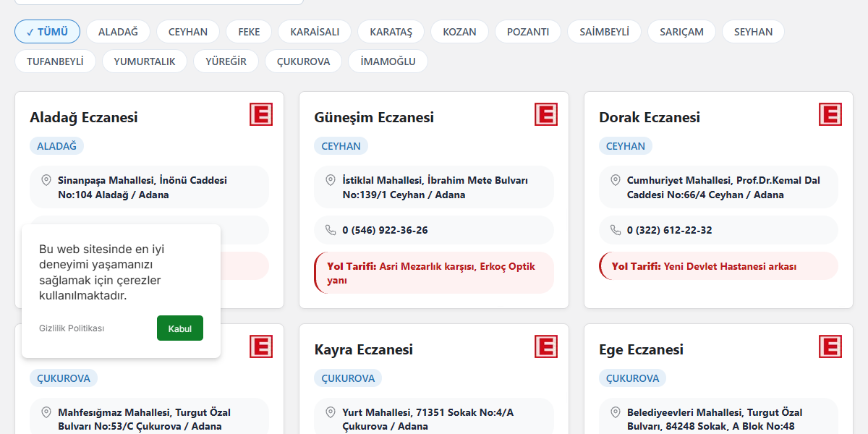Select the KARAİSALI district filter
The width and height of the screenshot is (868, 434).
pos(315,32)
